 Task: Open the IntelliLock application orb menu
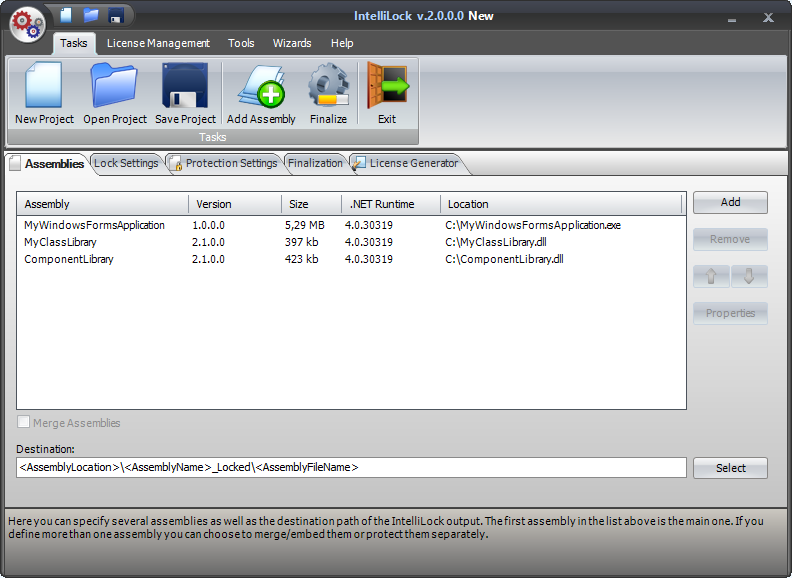pos(28,24)
